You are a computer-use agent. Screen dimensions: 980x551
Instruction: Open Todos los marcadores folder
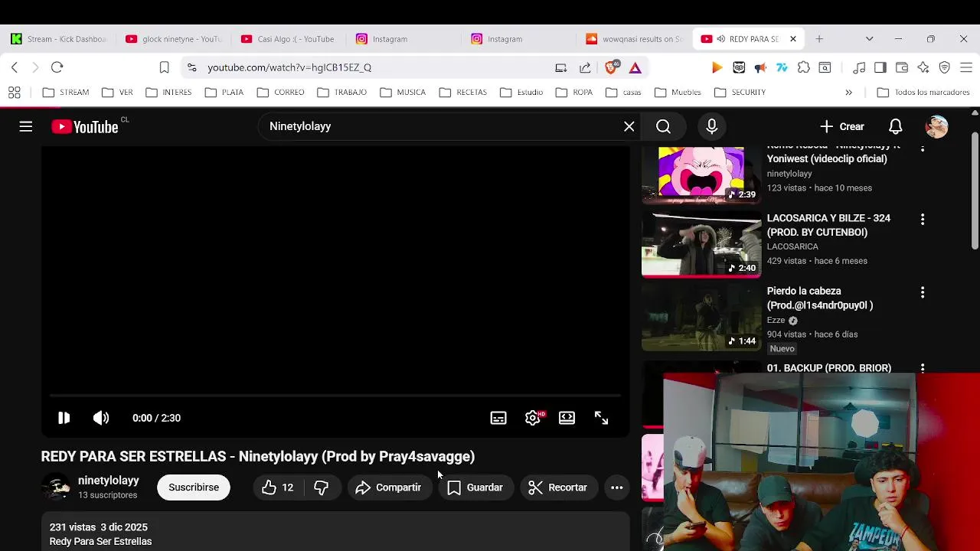point(923,93)
